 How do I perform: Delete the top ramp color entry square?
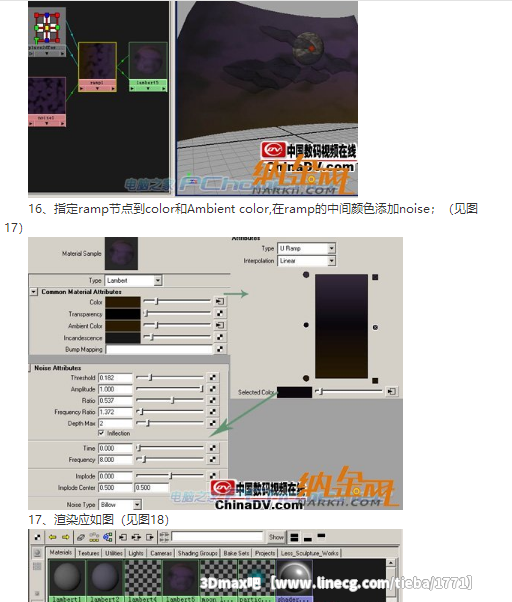375,277
